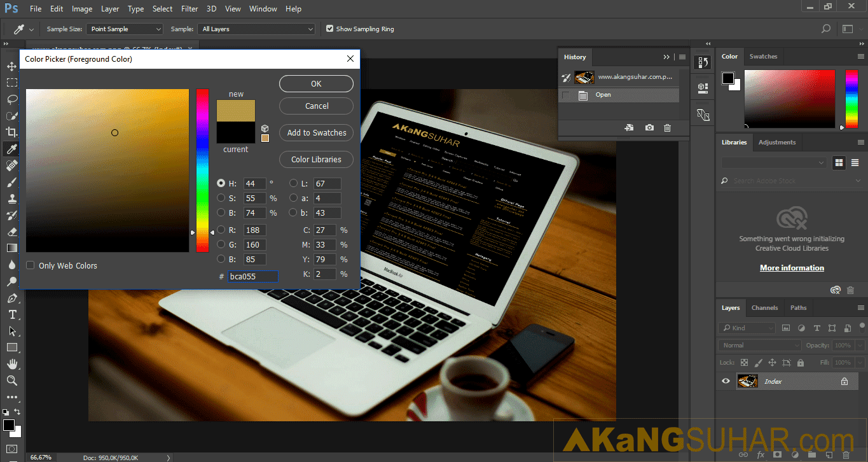Select the Move tool

pyautogui.click(x=11, y=66)
